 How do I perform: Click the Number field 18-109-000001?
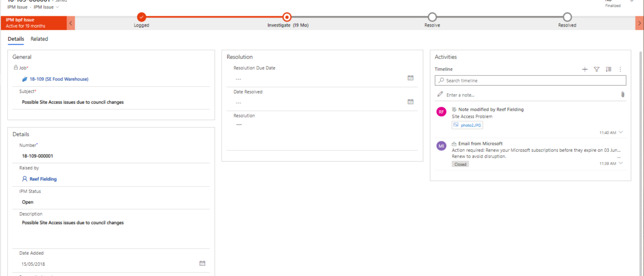point(37,156)
